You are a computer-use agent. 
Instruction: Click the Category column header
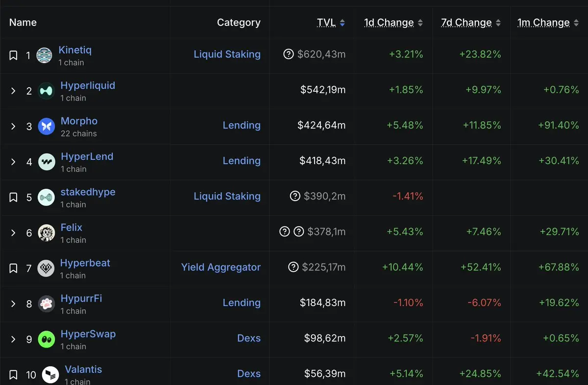[x=239, y=23]
